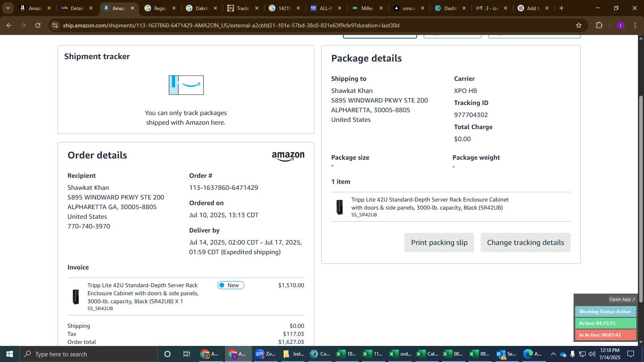Click the order total $1,627.03
Image resolution: width=644 pixels, height=362 pixels.
tap(291, 342)
